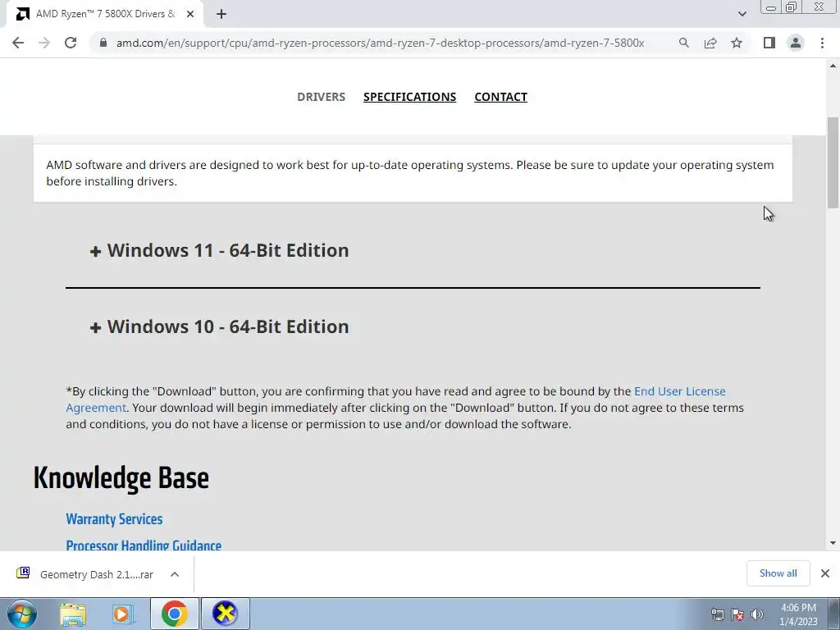Open Windows Explorer from taskbar
The image size is (840, 630).
pos(73,614)
